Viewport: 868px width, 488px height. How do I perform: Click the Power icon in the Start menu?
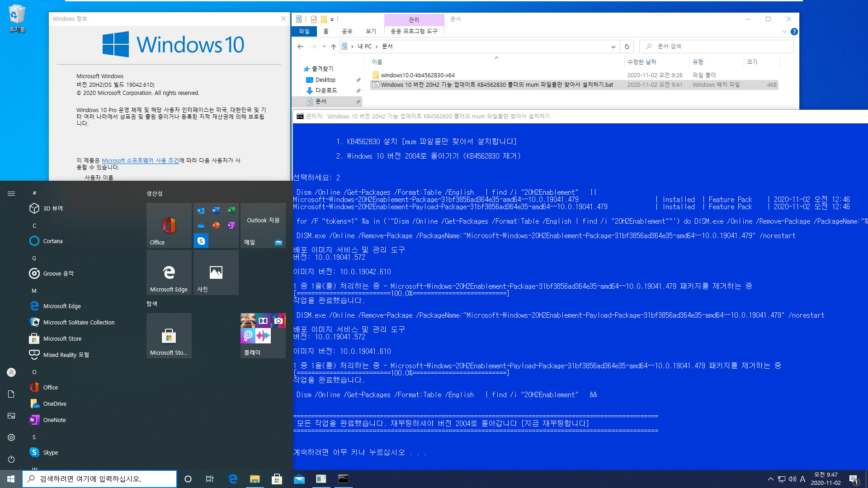(11, 459)
